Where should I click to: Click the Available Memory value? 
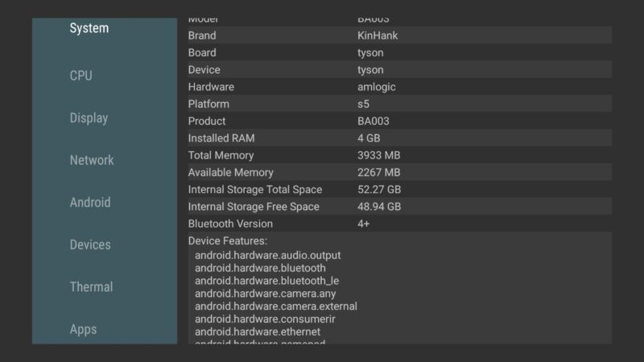[x=378, y=172]
